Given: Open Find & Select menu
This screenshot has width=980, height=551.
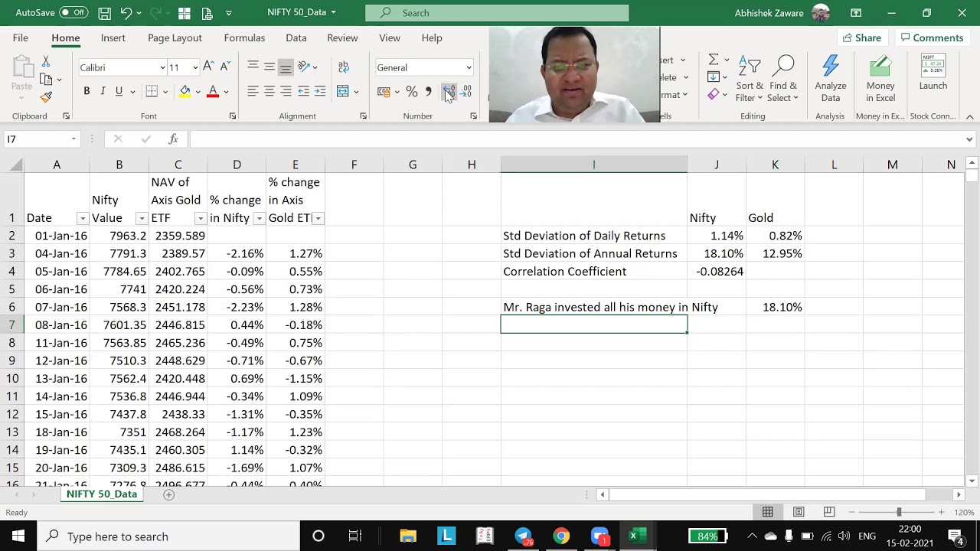Looking at the screenshot, I should tap(783, 79).
